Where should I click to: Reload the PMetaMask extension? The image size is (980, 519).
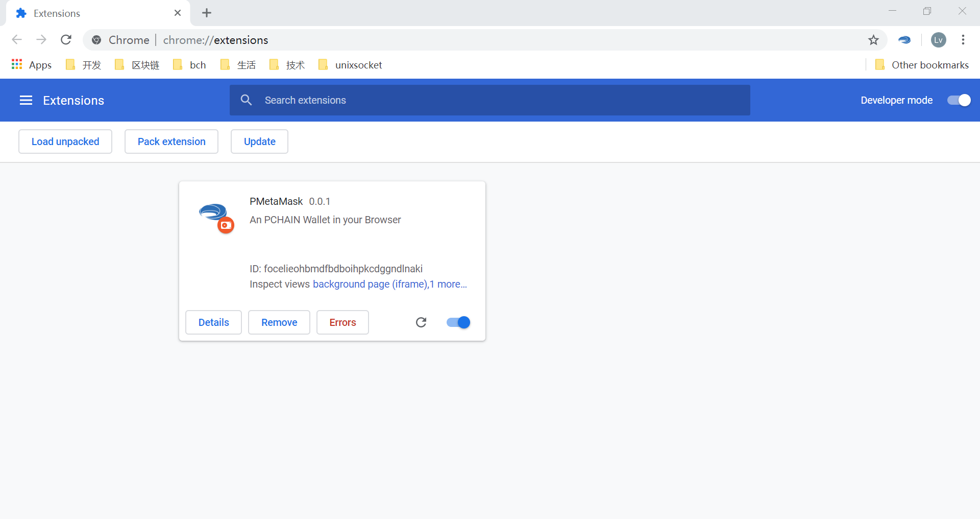(x=421, y=322)
